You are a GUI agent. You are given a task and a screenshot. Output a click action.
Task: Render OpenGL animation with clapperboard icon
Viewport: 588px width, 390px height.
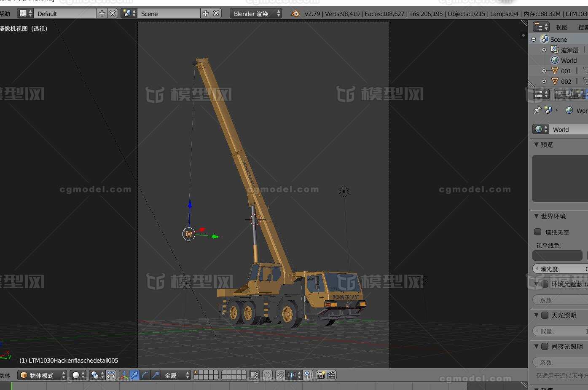(331, 375)
